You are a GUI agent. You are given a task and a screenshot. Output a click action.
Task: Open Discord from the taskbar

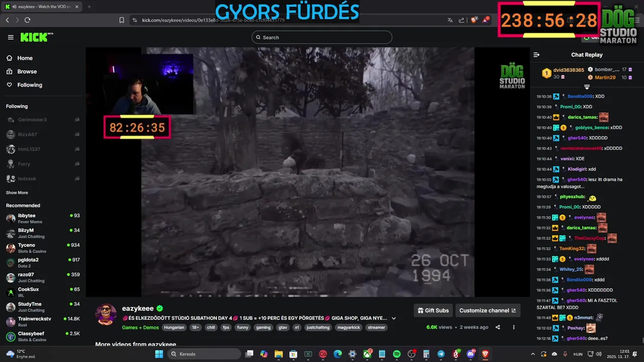pyautogui.click(x=471, y=354)
